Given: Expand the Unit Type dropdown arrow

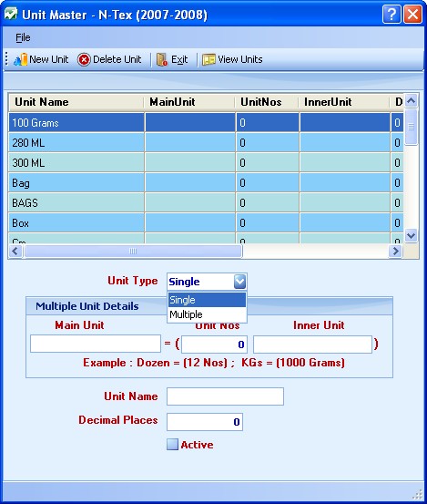Looking at the screenshot, I should pos(239,282).
